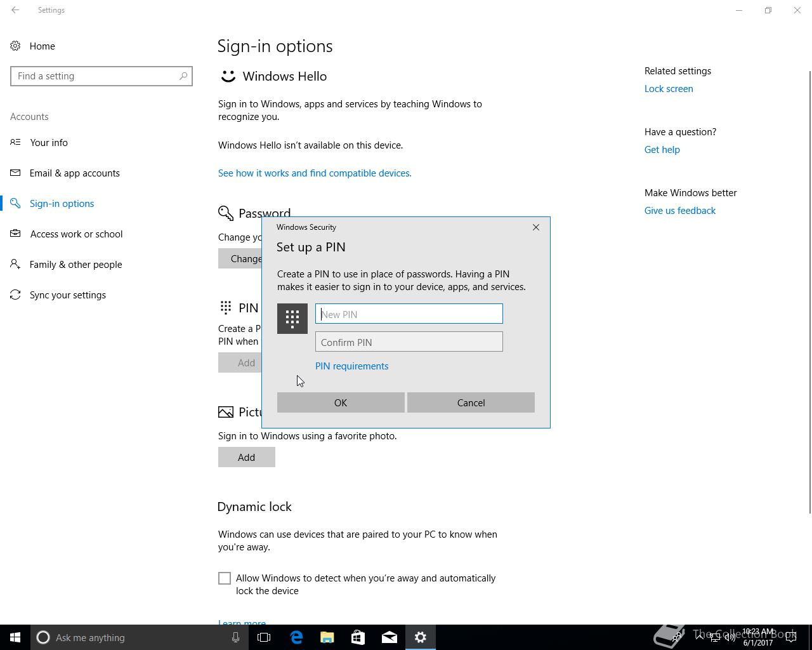Click the vertical scrollbar of Settings page
The image size is (812, 650).
coord(809,292)
